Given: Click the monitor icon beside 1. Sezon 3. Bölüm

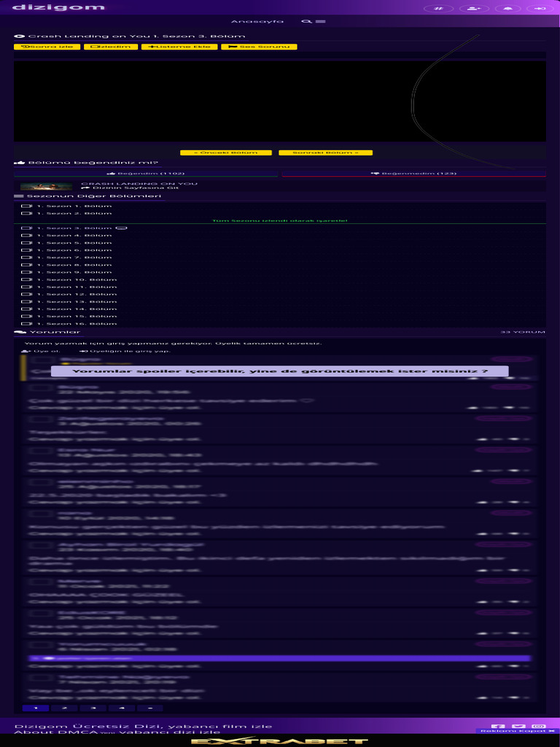Looking at the screenshot, I should tap(122, 228).
